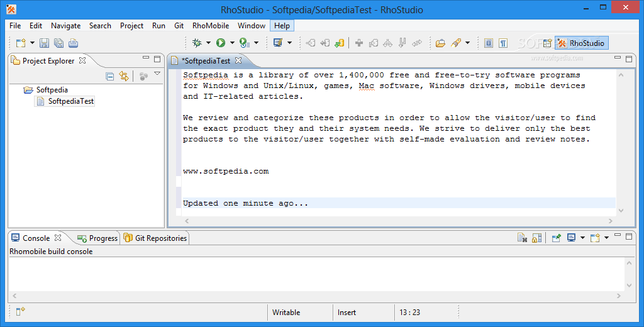Click the Open Type folder icon

point(440,43)
